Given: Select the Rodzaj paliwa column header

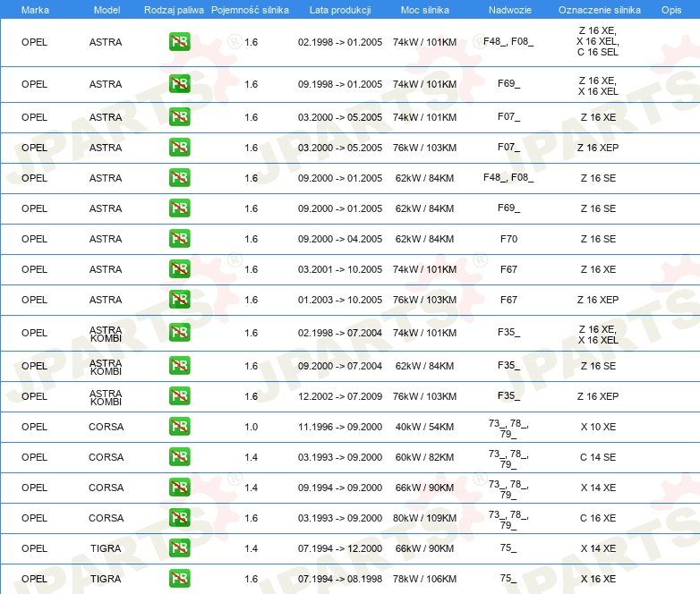Looking at the screenshot, I should (x=174, y=9).
